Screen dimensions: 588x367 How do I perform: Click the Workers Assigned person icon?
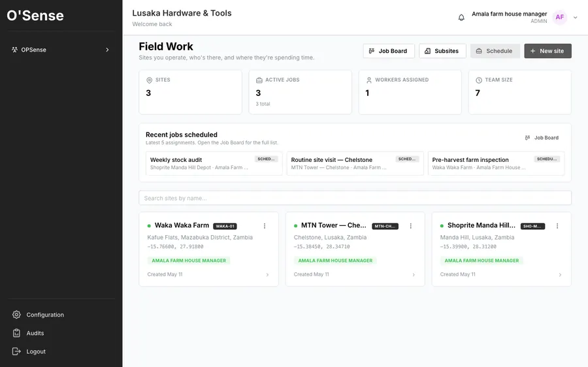369,80
